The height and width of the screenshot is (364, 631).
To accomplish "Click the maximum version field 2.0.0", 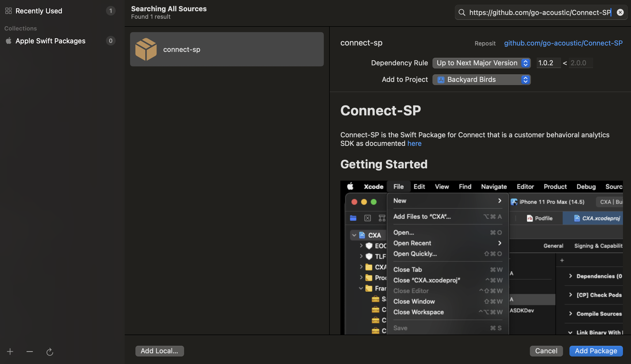I will point(581,63).
